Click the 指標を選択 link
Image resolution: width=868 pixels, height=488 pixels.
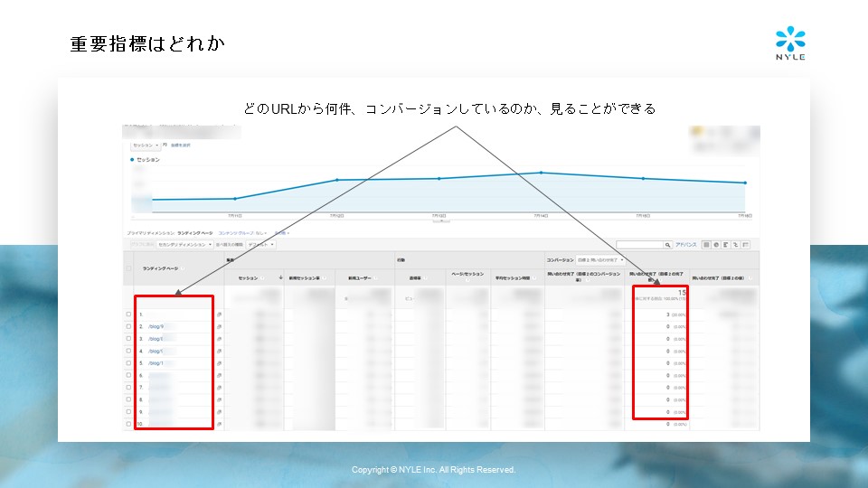click(x=181, y=145)
